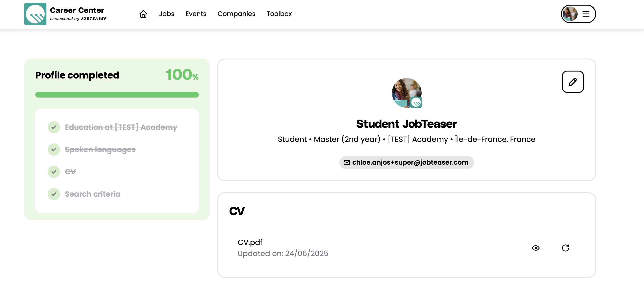This screenshot has width=644, height=287.
Task: Open the Jobs menu item
Action: pyautogui.click(x=166, y=14)
